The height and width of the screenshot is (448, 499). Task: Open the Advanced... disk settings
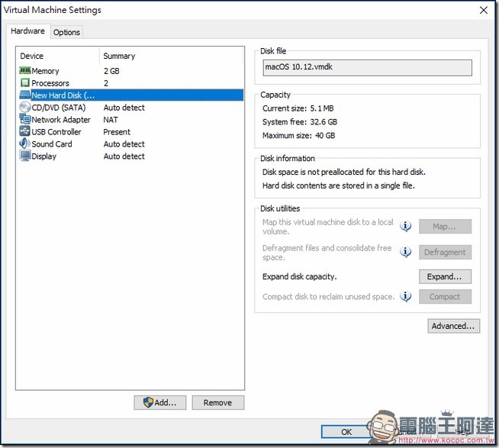coord(453,326)
